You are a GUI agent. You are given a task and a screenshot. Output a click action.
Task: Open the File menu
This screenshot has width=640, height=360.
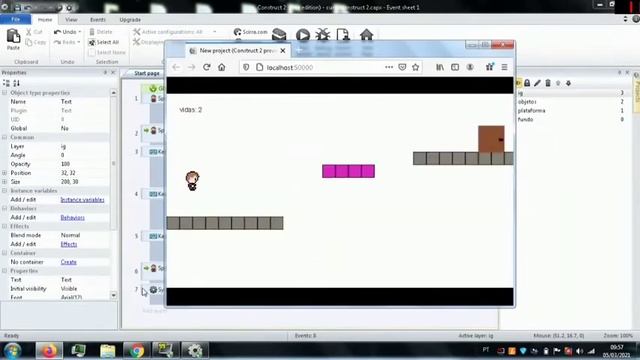click(x=16, y=20)
